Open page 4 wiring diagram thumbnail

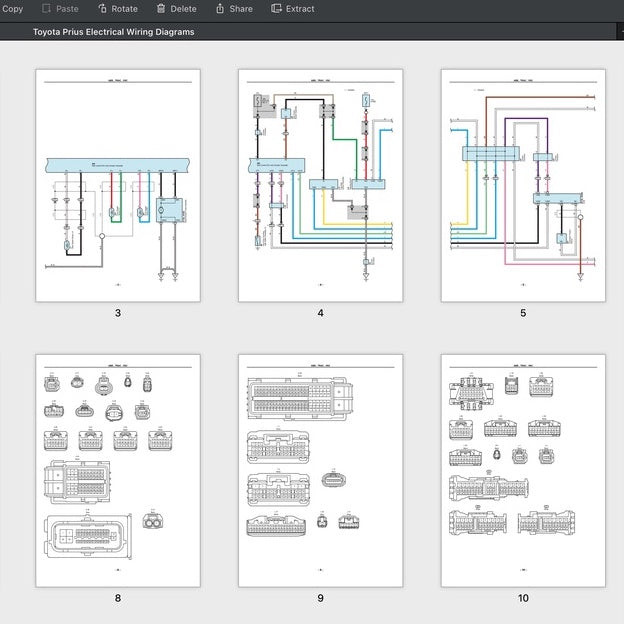[x=320, y=185]
